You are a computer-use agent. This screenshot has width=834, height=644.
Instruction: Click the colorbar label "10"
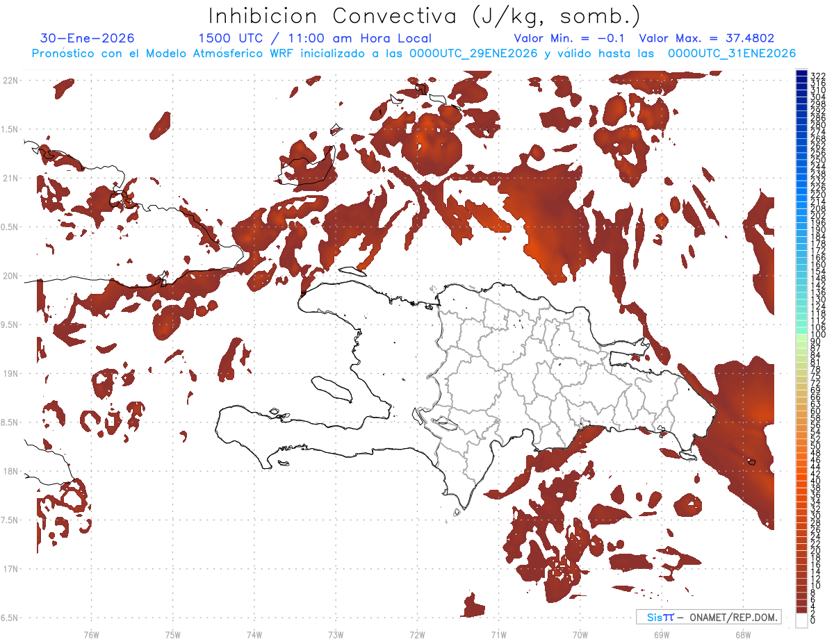pos(816,586)
